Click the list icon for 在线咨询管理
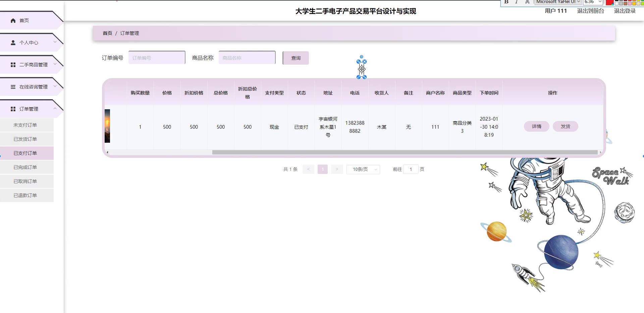This screenshot has width=644, height=313. [13, 87]
